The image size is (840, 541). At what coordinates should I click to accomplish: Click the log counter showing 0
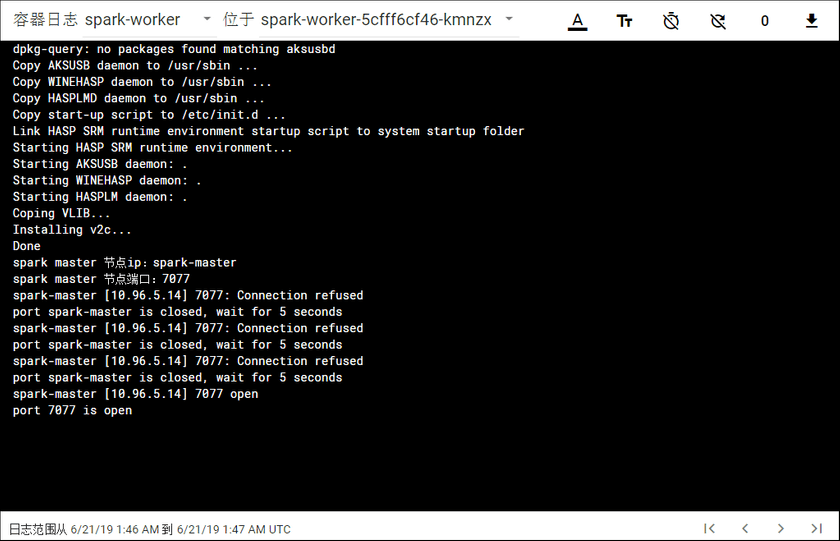765,21
